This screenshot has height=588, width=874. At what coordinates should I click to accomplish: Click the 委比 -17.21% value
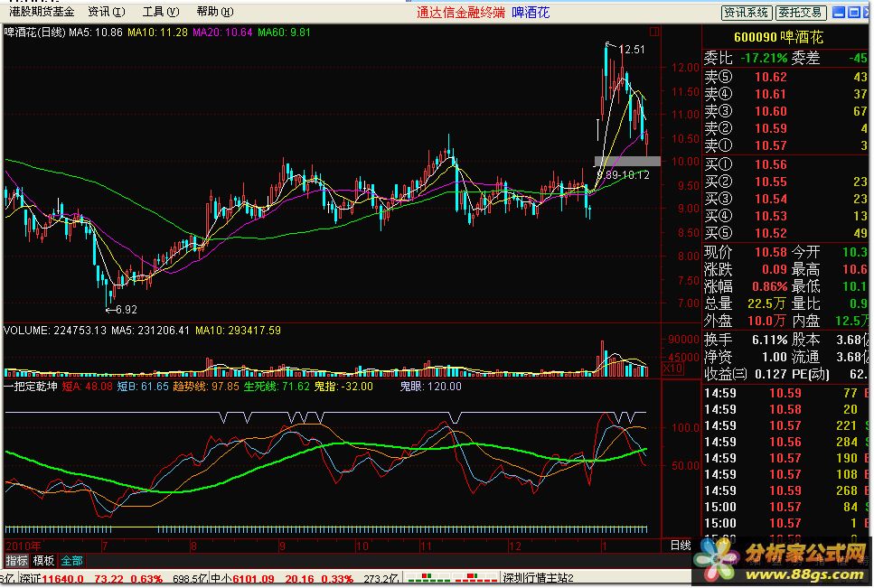[x=764, y=58]
